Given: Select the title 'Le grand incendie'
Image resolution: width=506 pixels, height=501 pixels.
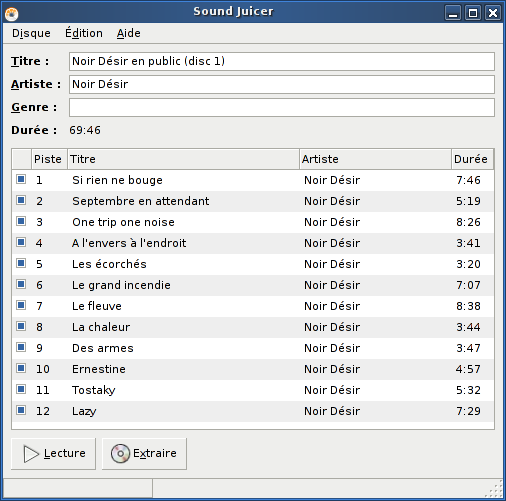Looking at the screenshot, I should pos(121,285).
